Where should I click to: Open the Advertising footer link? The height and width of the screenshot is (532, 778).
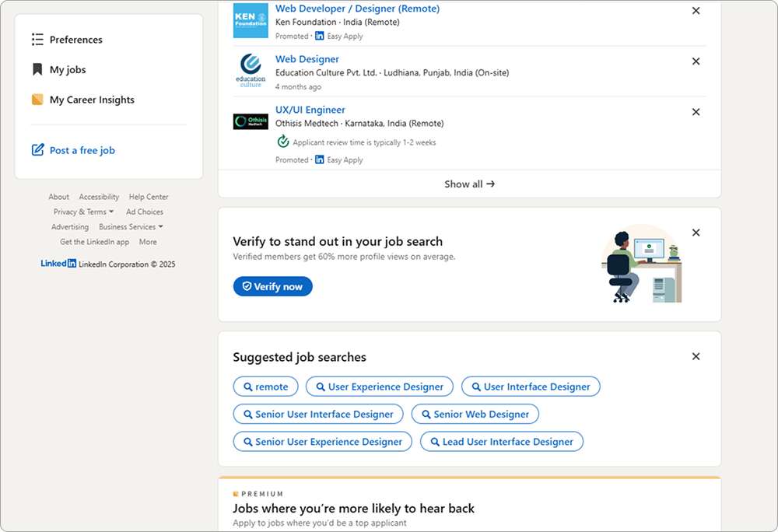[70, 226]
